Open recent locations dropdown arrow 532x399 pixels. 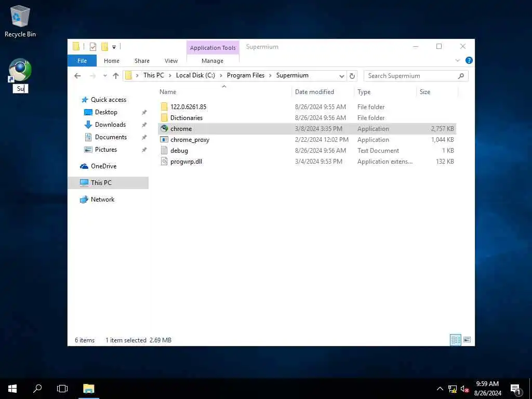pos(105,76)
